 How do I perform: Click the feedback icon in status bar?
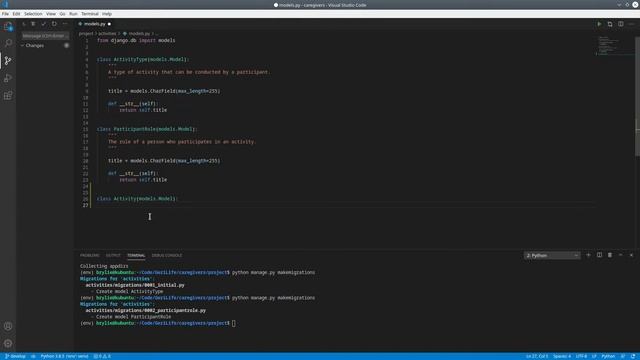point(623,356)
